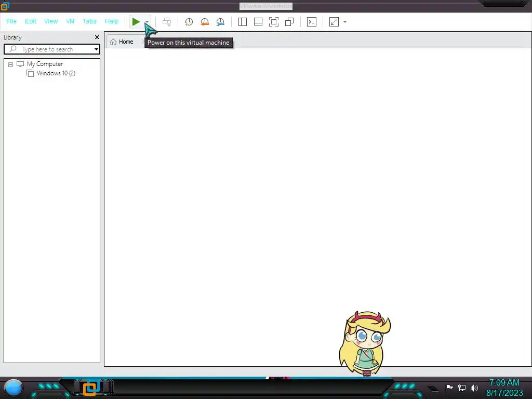Open the View menu
Viewport: 532px width, 399px height.
click(x=51, y=21)
